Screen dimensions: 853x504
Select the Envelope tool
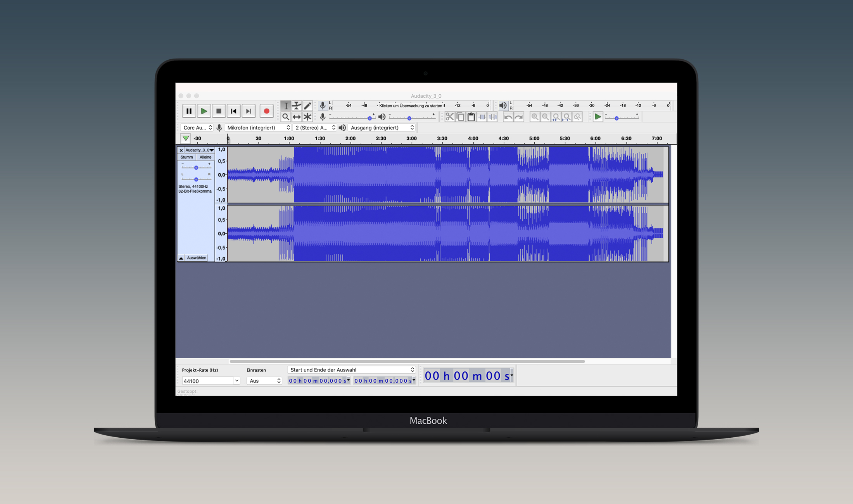click(297, 105)
